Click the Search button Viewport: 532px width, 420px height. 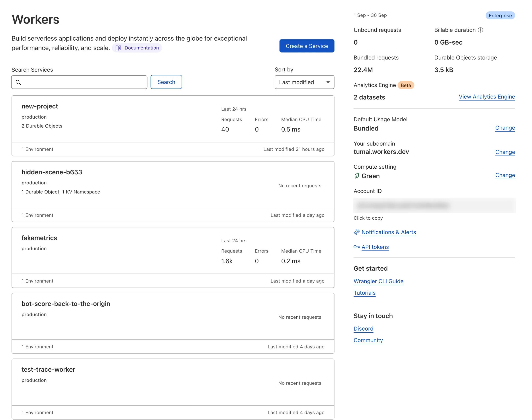[x=166, y=82]
